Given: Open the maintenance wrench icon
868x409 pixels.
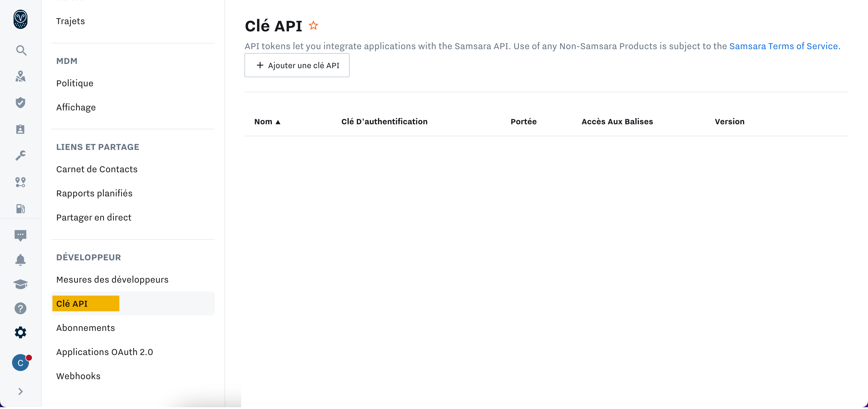Looking at the screenshot, I should pos(20,155).
